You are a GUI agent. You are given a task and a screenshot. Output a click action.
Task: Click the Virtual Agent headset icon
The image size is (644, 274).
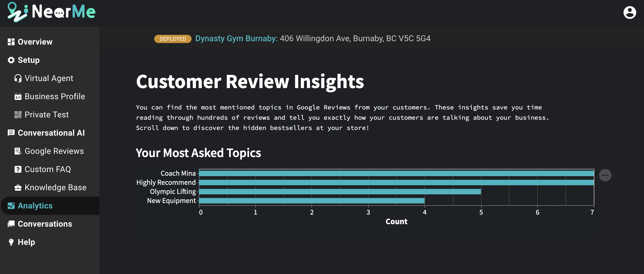tap(18, 78)
